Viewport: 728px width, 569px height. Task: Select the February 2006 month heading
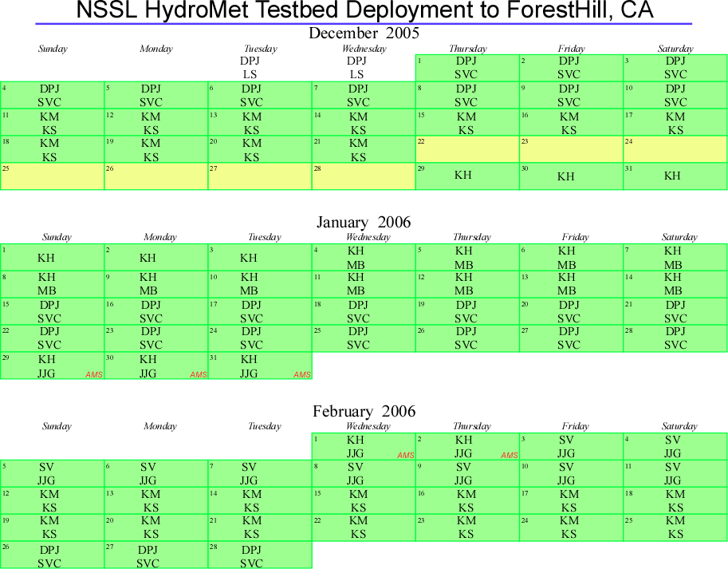coord(364,412)
